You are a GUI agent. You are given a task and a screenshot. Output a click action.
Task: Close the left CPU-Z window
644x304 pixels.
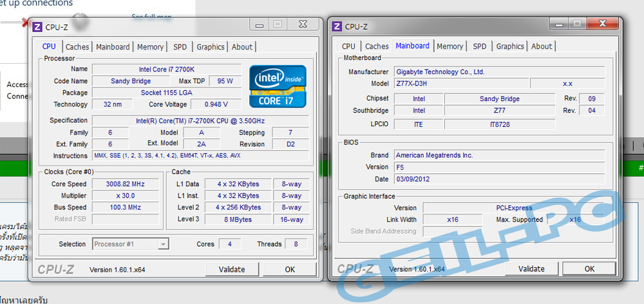303,24
